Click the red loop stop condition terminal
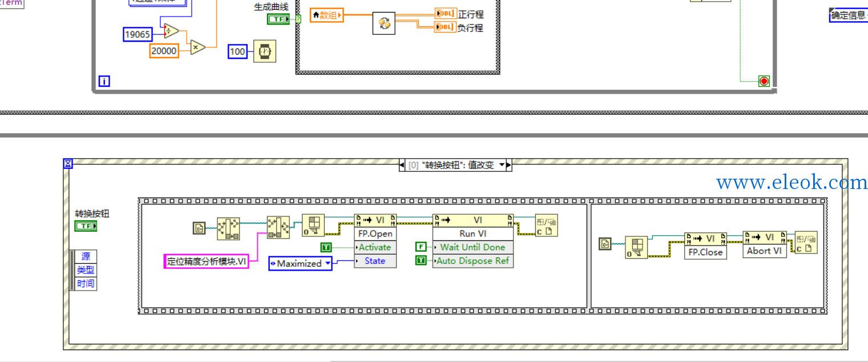The image size is (868, 362). click(764, 81)
